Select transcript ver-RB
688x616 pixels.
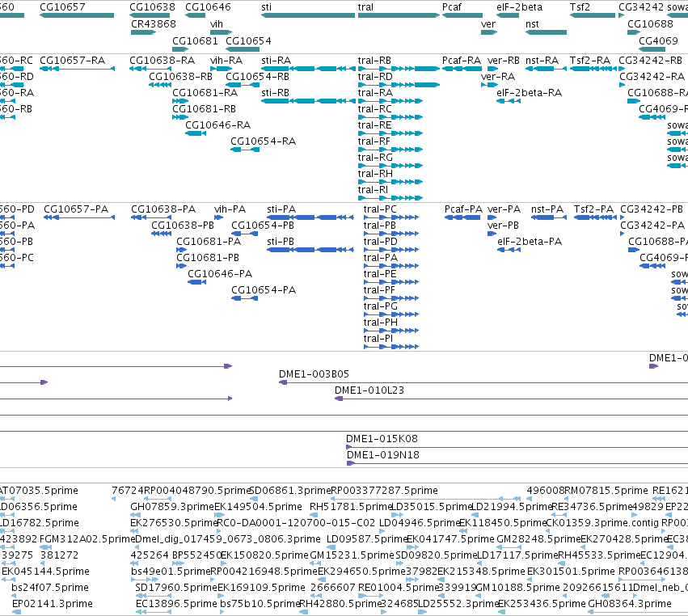(x=492, y=69)
